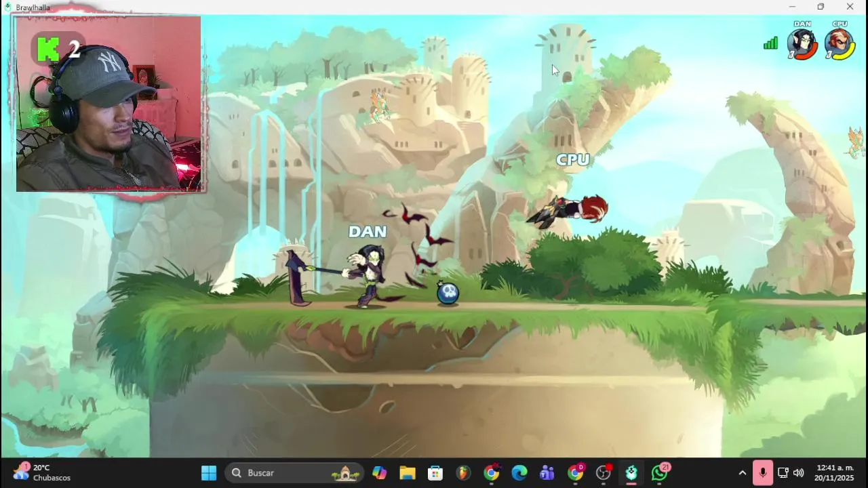Close the Brawlhalla window
Screen dimensions: 868x488
(850, 7)
